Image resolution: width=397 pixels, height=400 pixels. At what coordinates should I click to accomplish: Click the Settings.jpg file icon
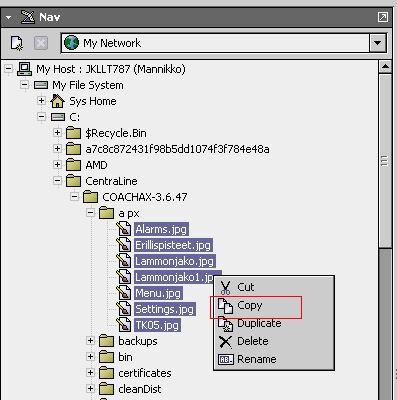[x=124, y=309]
